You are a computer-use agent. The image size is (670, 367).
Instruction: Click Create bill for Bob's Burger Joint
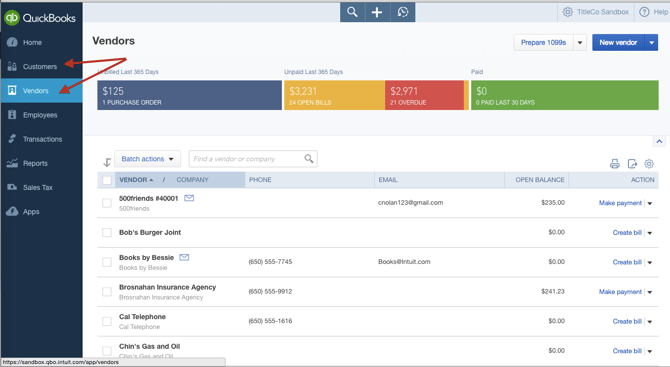[x=627, y=232]
